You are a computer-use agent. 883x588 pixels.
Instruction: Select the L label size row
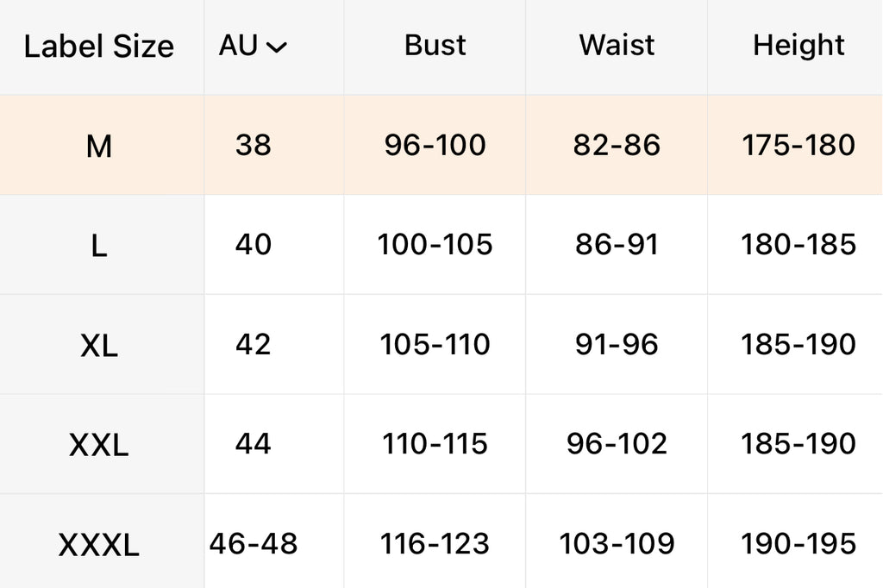coord(99,246)
